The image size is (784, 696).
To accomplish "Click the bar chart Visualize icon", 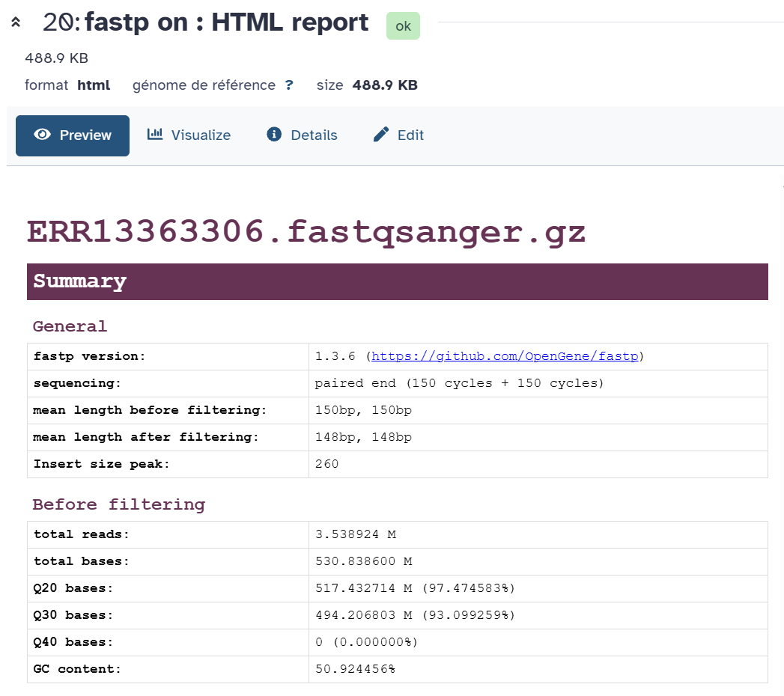I will coord(155,134).
